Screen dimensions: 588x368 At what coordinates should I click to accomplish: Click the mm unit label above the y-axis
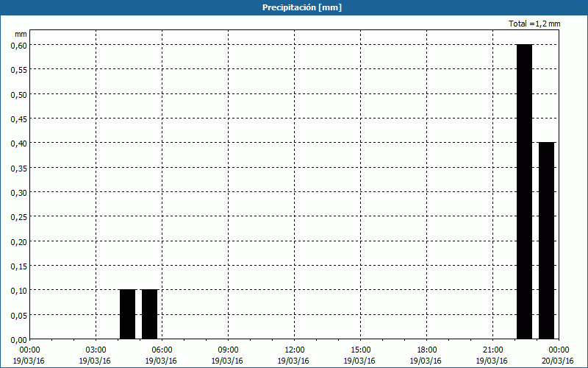(21, 34)
